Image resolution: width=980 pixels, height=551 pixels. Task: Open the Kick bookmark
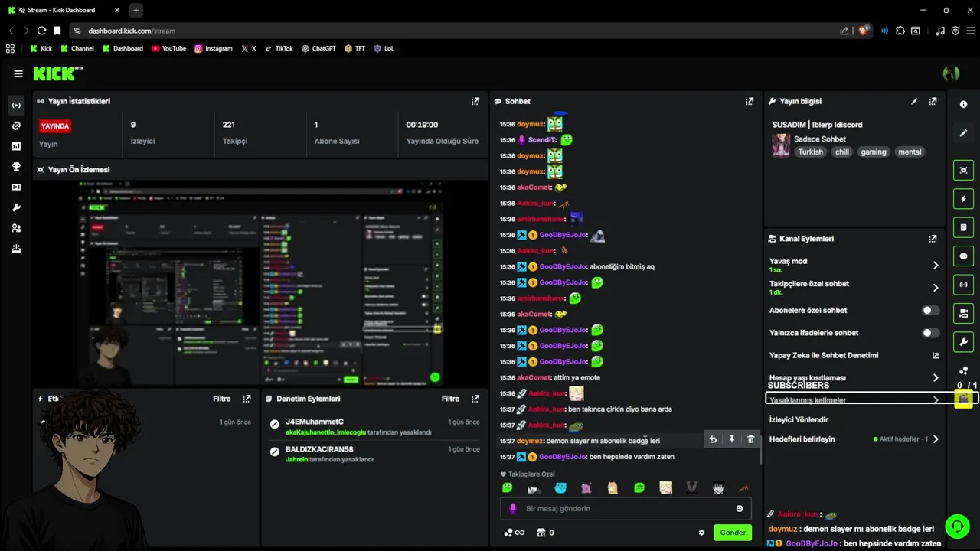point(41,48)
